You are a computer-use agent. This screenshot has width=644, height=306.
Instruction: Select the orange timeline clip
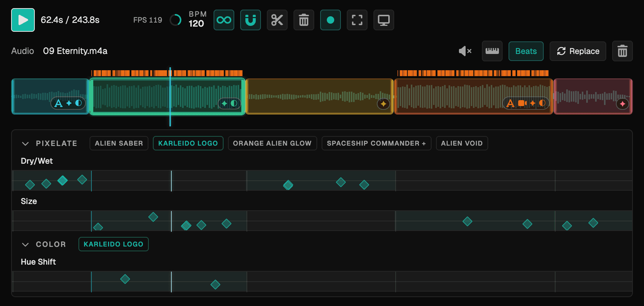tap(474, 96)
